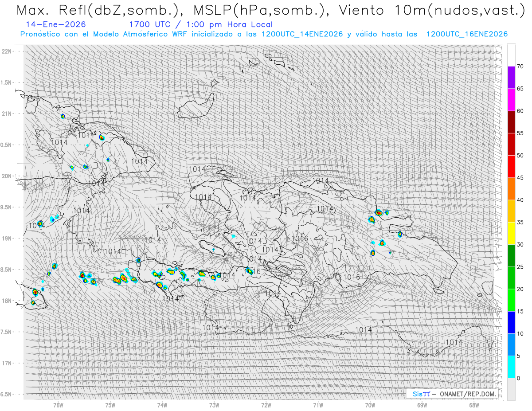Click the '22N' latitude label
Image resolution: width=532 pixels, height=411 pixels.
[x=8, y=51]
